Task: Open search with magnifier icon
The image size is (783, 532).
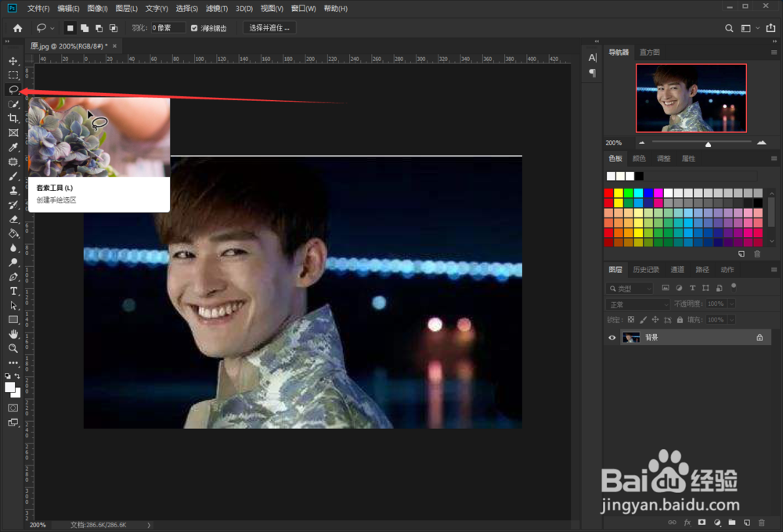Action: tap(729, 28)
